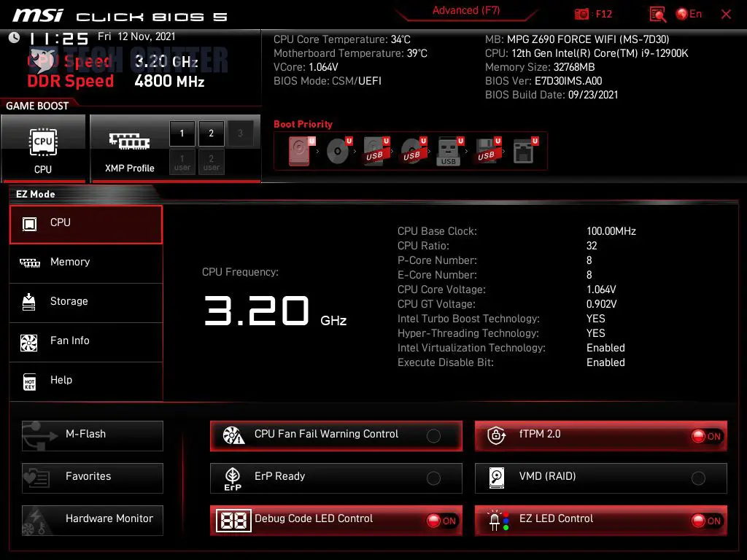Select the non-USB optical disc boot device
Image resolution: width=747 pixels, height=560 pixels.
pos(339,151)
